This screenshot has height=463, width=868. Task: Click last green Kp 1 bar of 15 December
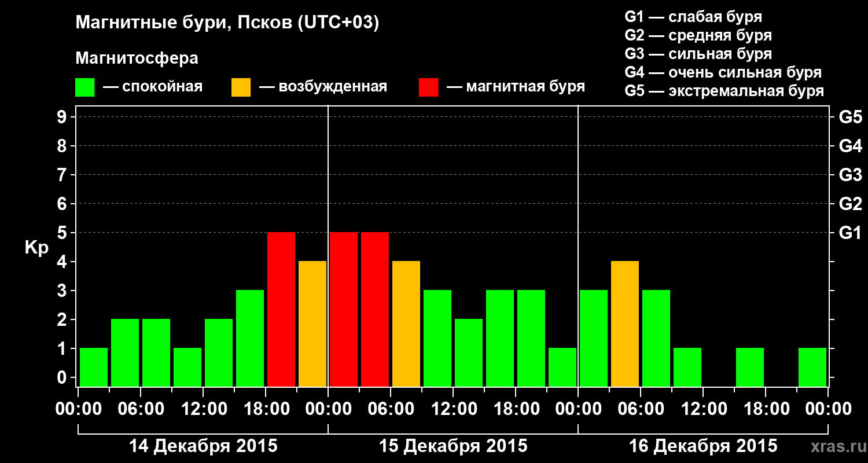click(x=562, y=367)
